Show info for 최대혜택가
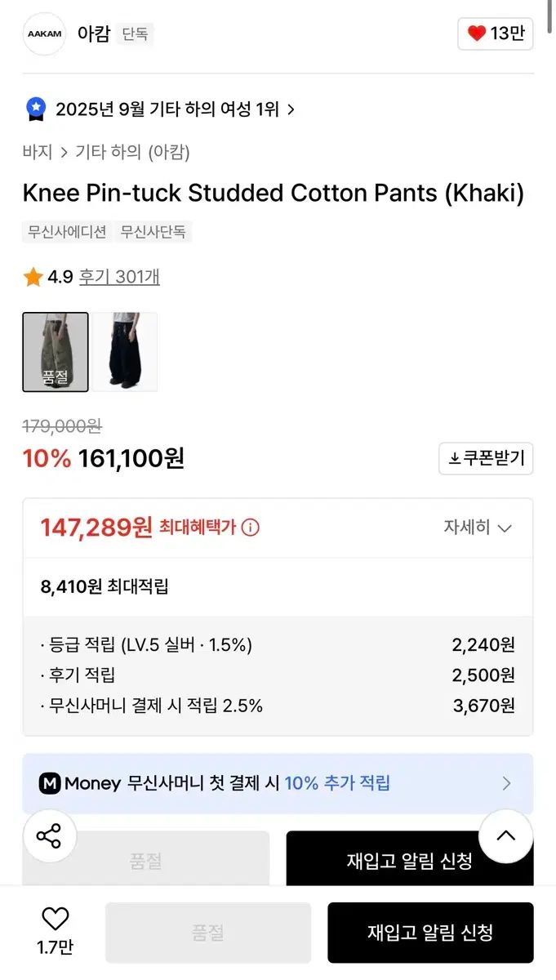 [x=251, y=528]
